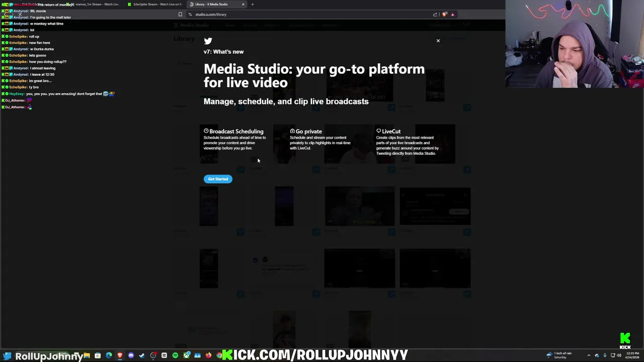Open Discord from the taskbar
This screenshot has width=644, height=362.
(x=131, y=355)
